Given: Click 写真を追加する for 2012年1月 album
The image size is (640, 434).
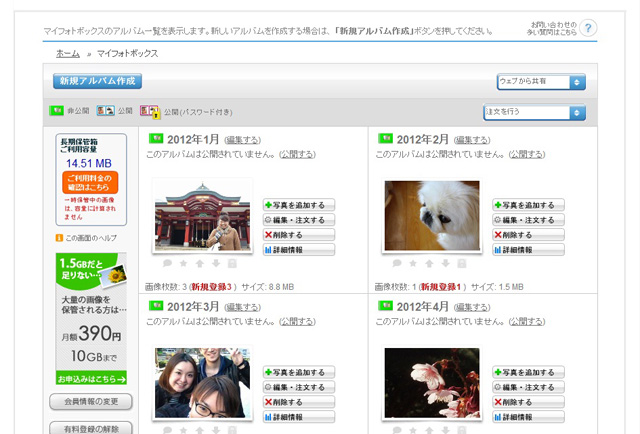Looking at the screenshot, I should (299, 205).
